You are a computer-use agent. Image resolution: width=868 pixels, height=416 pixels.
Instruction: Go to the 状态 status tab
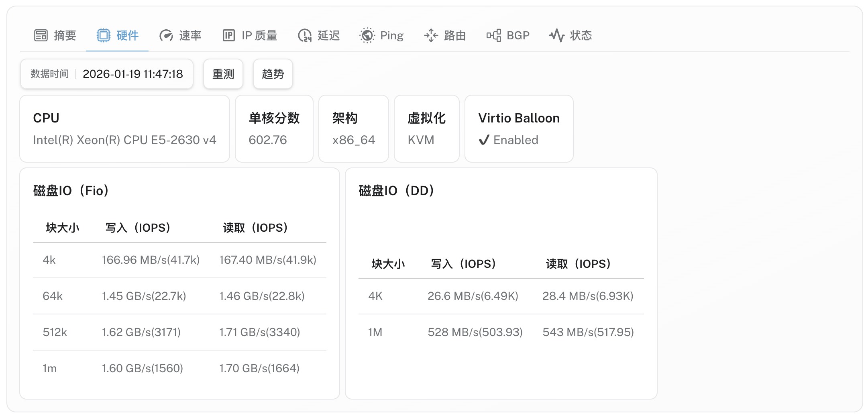click(x=581, y=36)
